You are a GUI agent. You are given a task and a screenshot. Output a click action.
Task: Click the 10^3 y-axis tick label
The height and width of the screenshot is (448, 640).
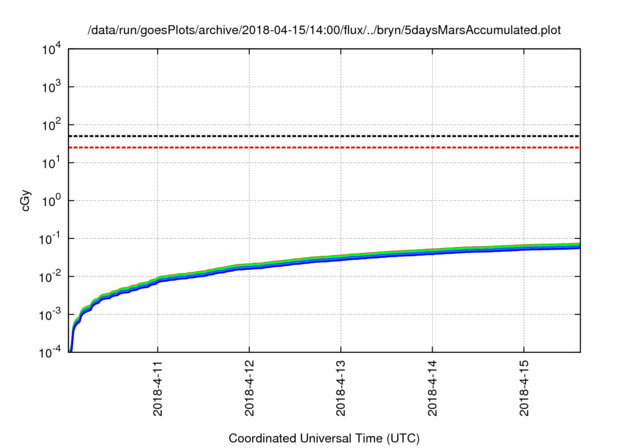(x=51, y=87)
